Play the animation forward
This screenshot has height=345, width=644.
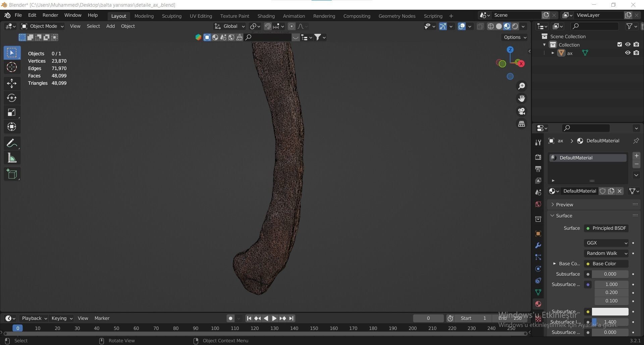274,319
